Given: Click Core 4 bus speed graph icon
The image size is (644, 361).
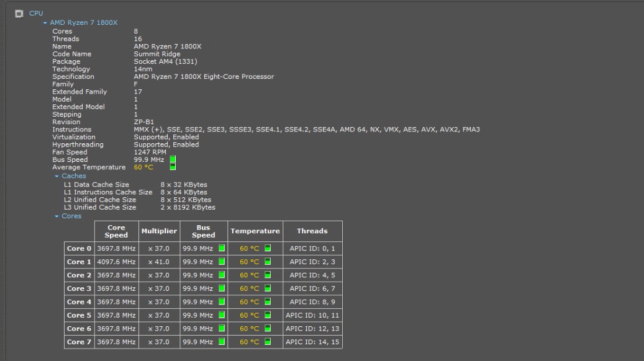Looking at the screenshot, I should point(222,301).
